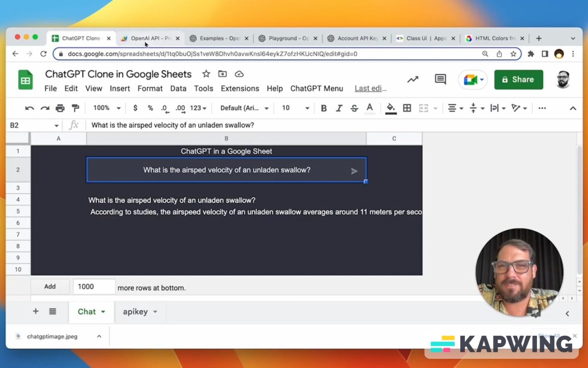Open the Chat sheet tab dropdown arrow
588x368 pixels.
coord(103,312)
